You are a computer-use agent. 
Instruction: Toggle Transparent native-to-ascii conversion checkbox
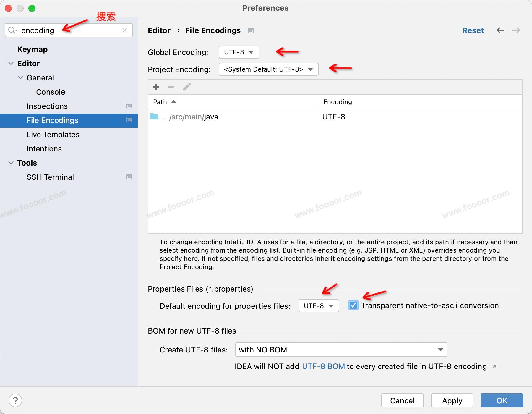point(353,305)
